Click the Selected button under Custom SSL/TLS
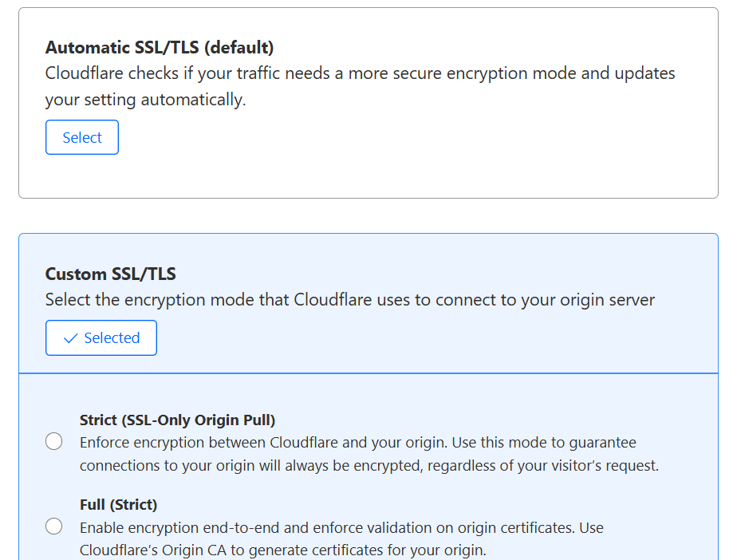Viewport: 737px width, 560px height. (101, 337)
